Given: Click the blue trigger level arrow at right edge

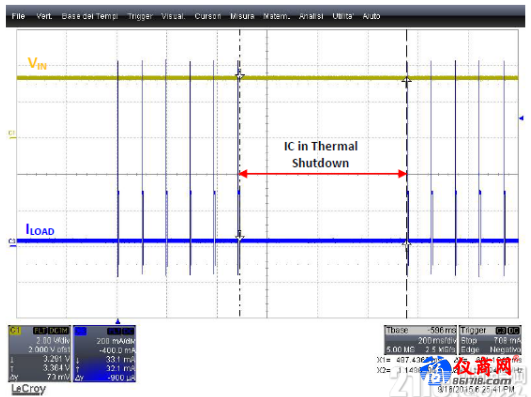Looking at the screenshot, I should 522,118.
